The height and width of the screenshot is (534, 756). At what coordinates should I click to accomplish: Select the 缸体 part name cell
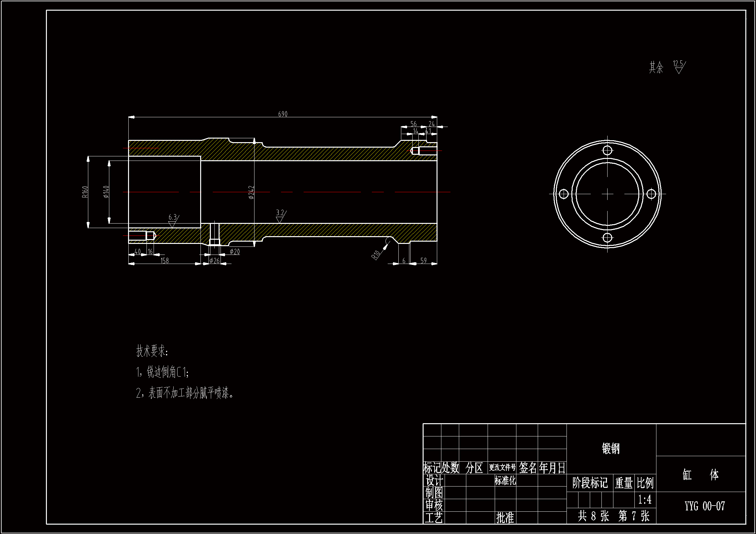pos(700,475)
